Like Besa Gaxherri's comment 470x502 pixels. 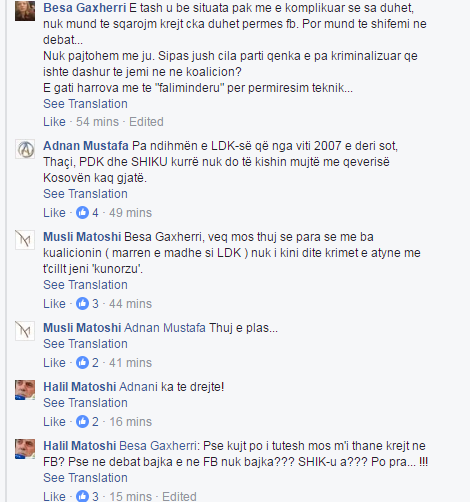(x=54, y=122)
